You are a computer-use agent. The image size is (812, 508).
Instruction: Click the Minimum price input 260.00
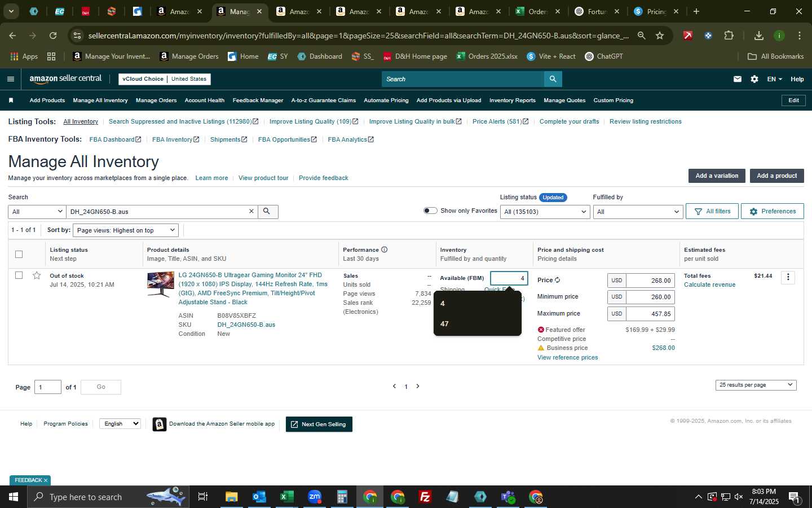[650, 297]
